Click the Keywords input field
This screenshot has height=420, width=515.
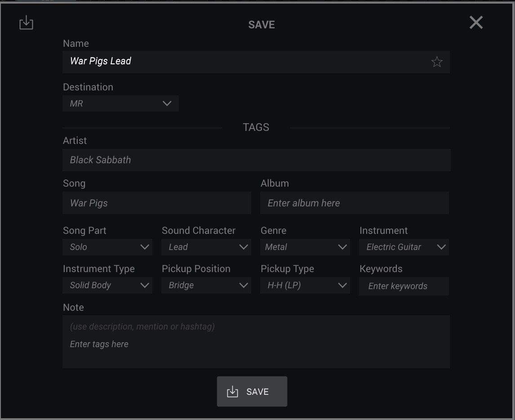click(x=404, y=286)
